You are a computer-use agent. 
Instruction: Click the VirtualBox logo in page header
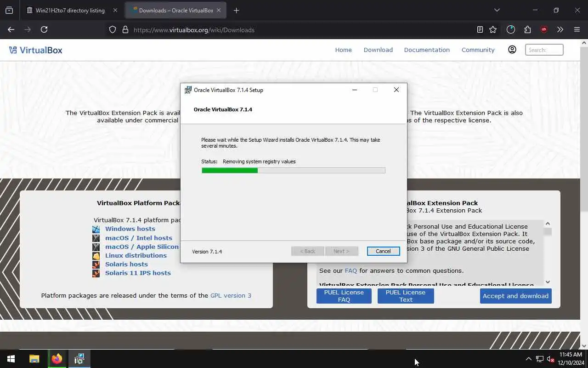click(36, 50)
